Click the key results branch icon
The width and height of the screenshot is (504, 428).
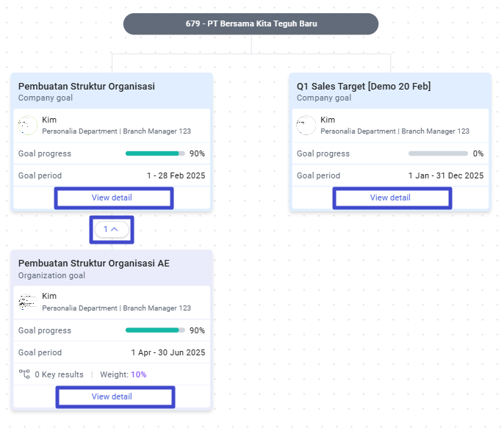(x=24, y=374)
